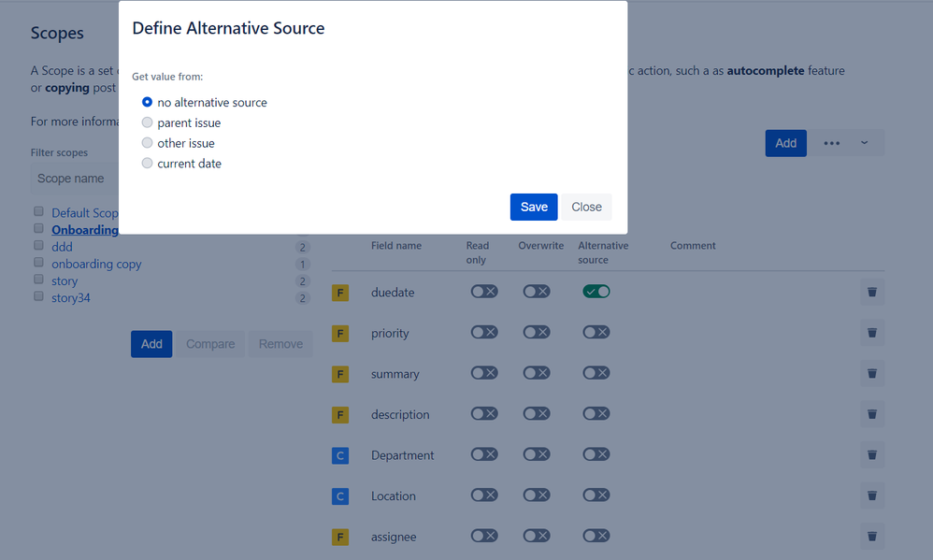Screen dimensions: 933x560
Task: Delete the Department field row
Action: (871, 455)
